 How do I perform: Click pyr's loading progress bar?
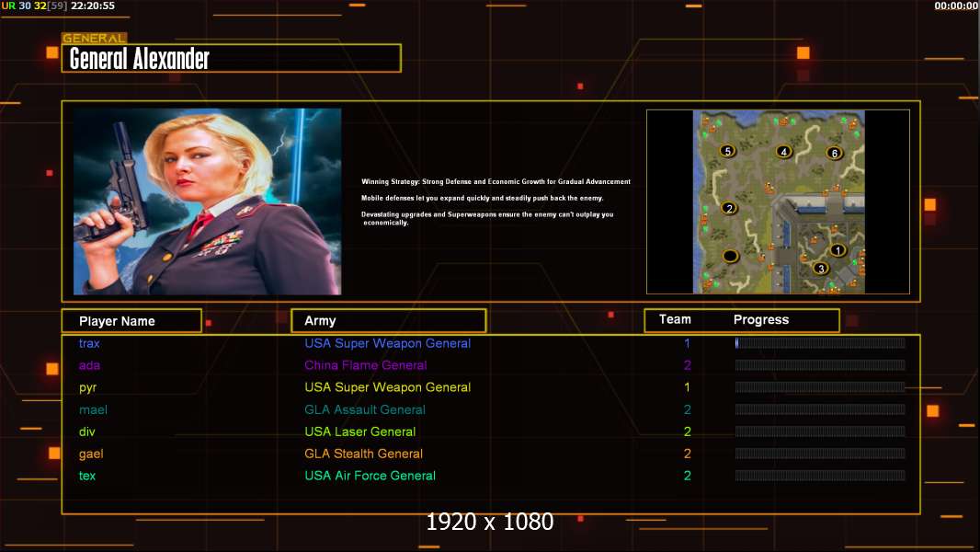820,387
